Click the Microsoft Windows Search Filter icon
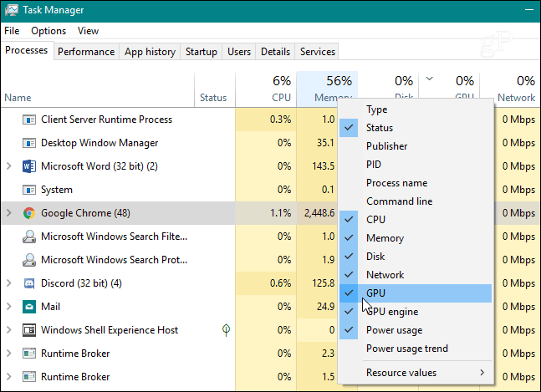The image size is (541, 392). coord(29,237)
